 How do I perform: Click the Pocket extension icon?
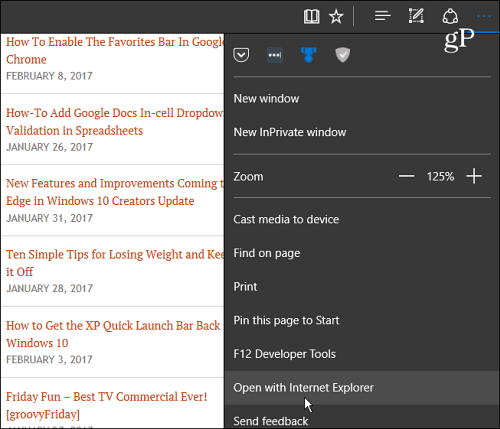[x=241, y=55]
